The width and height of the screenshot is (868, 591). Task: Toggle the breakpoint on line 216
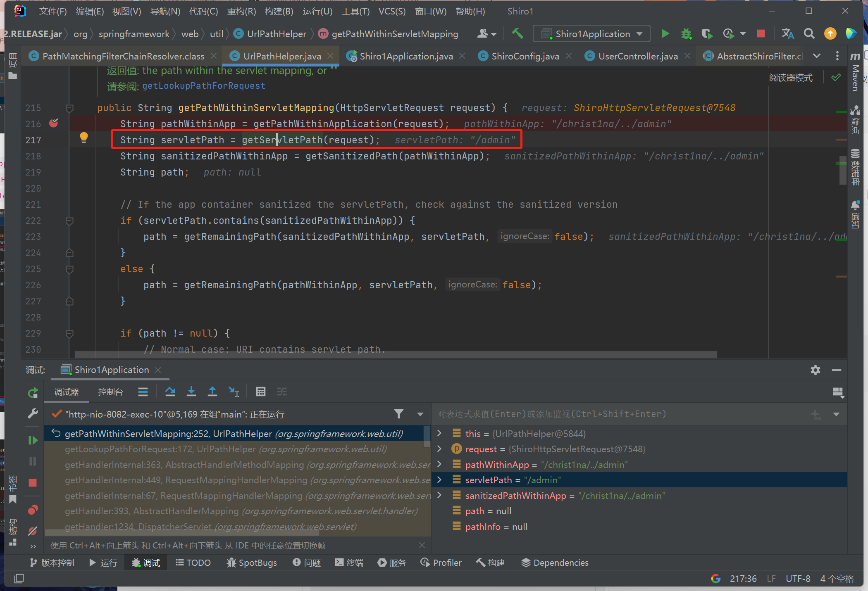(x=54, y=123)
